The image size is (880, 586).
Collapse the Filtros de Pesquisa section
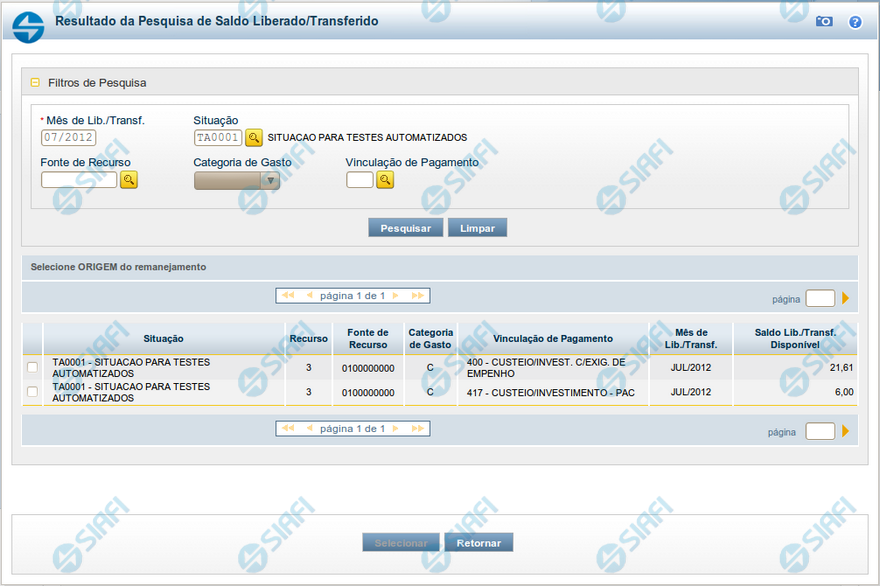[35, 83]
